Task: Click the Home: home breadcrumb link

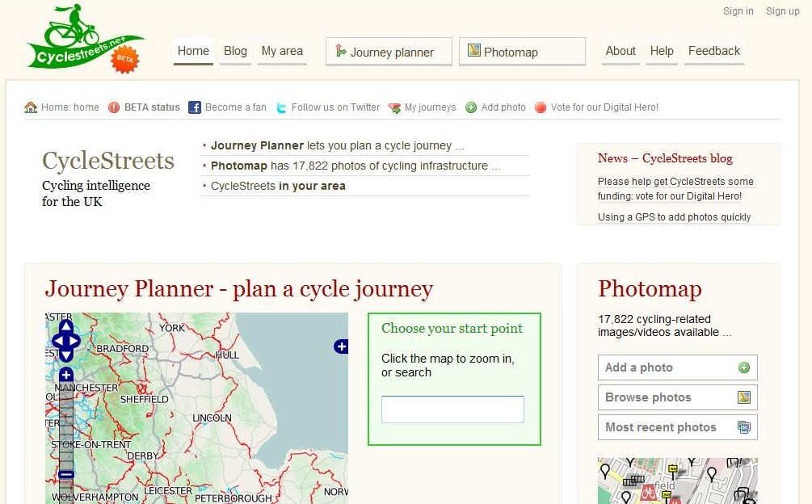Action: click(x=70, y=107)
